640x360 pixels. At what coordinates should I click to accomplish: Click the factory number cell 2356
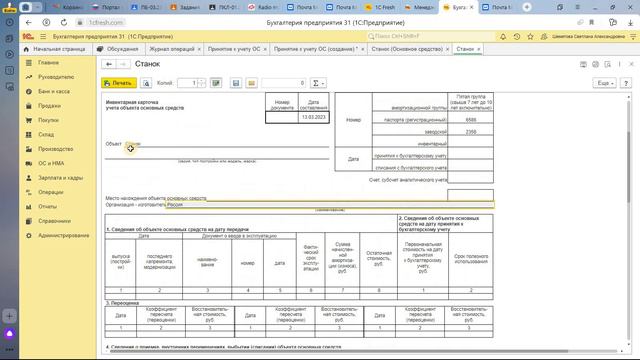[x=471, y=132]
